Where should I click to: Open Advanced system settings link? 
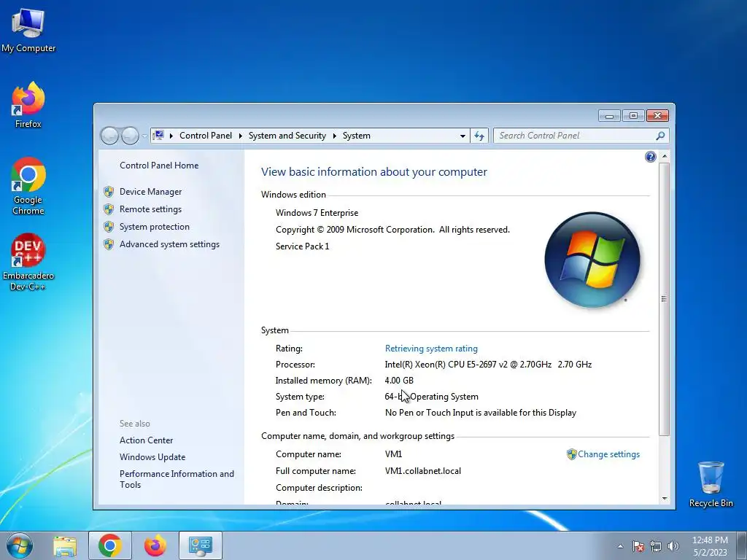click(169, 244)
